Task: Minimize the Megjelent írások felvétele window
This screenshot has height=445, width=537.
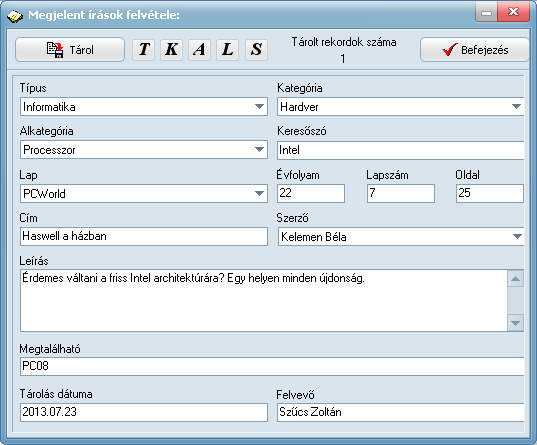Action: (x=486, y=13)
